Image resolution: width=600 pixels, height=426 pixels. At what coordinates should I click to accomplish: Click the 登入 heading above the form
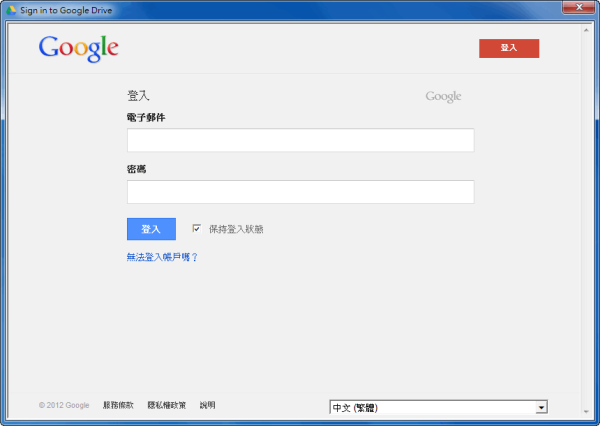tap(138, 95)
